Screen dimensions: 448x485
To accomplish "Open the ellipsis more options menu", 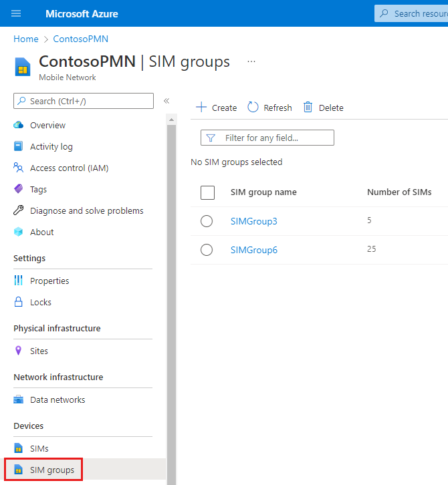I will pos(251,61).
